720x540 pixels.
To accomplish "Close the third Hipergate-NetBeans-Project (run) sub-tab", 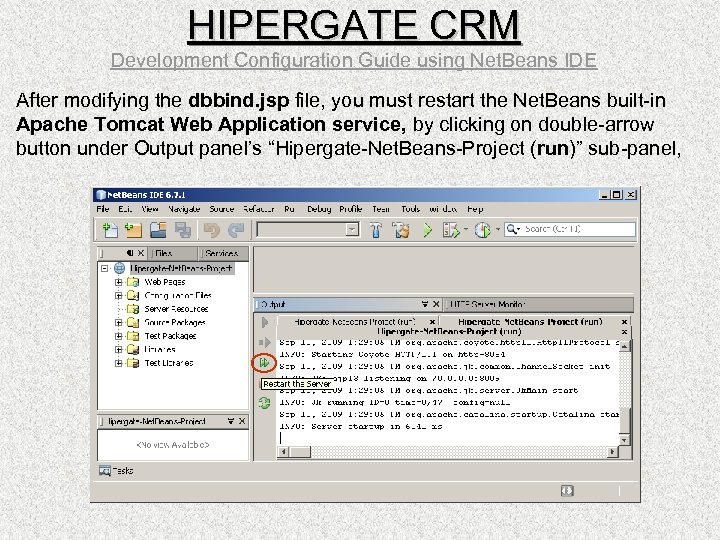I will tap(624, 332).
